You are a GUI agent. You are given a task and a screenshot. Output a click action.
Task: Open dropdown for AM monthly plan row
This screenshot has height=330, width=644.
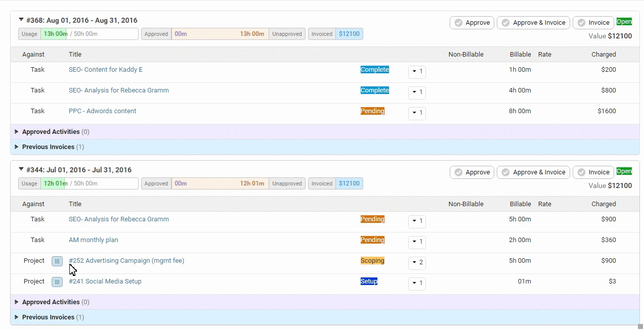[x=417, y=242]
